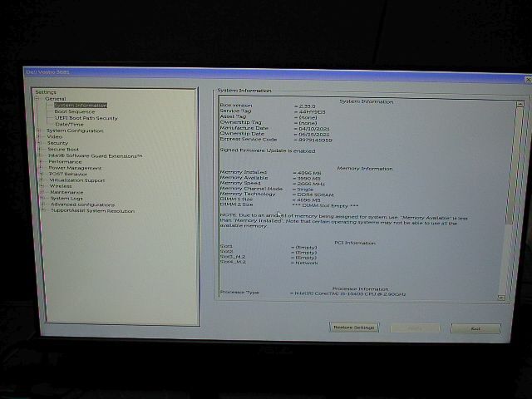Screen dimensions: 532x399
Task: Expand the Secure Boot node
Action: click(40, 150)
